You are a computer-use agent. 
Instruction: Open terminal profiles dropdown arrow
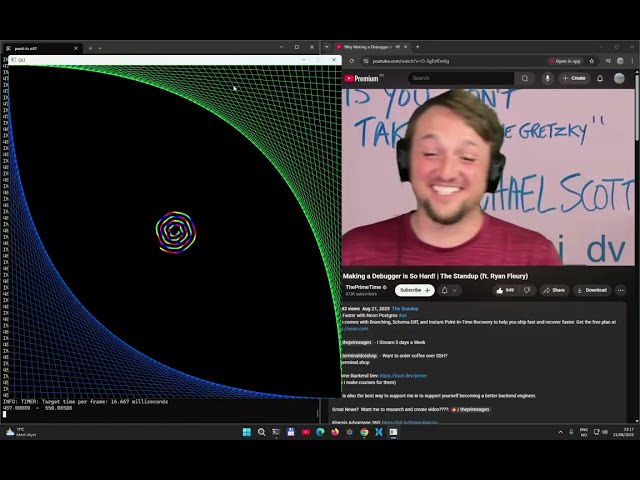coord(100,48)
